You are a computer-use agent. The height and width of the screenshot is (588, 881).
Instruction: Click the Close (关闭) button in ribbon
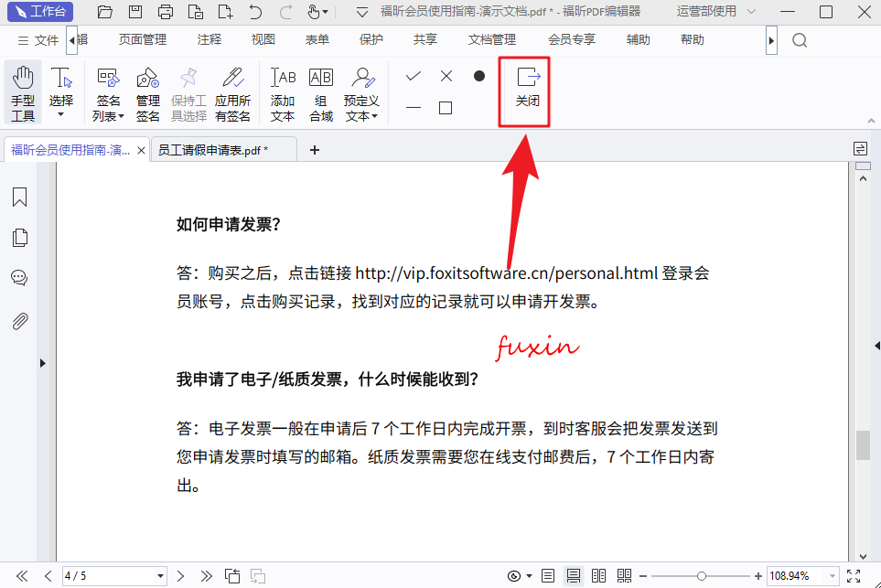tap(528, 93)
